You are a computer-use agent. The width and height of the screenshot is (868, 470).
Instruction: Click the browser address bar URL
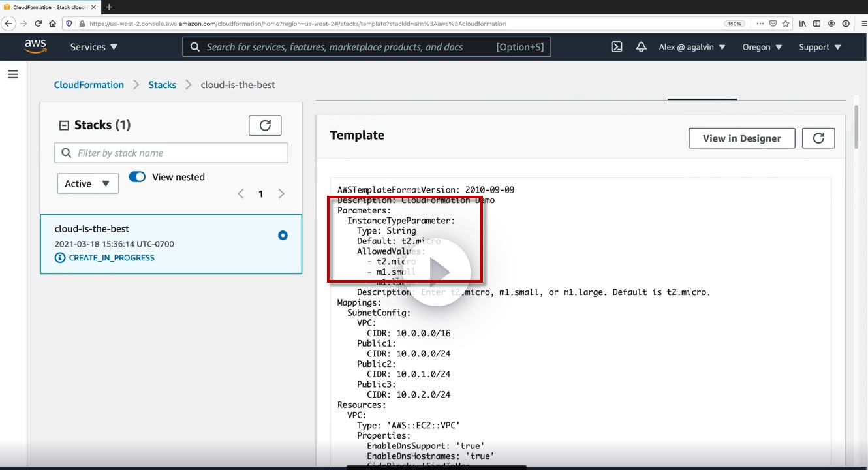(297, 23)
